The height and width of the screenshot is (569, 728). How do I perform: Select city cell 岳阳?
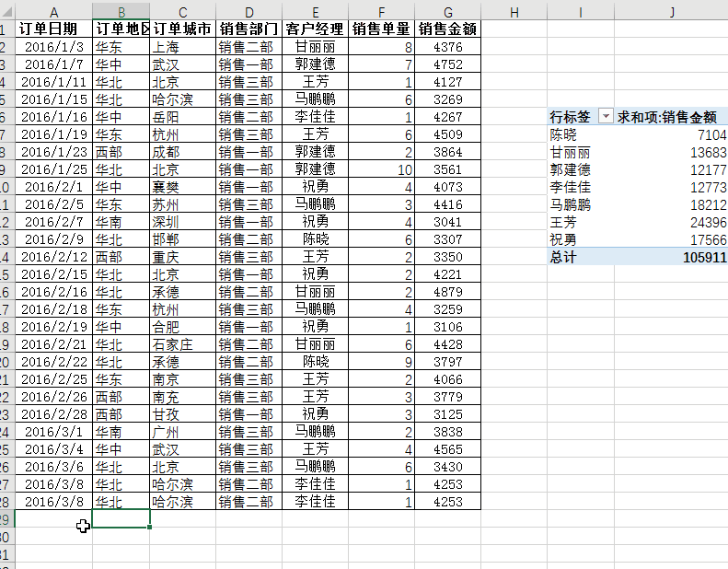pyautogui.click(x=183, y=117)
